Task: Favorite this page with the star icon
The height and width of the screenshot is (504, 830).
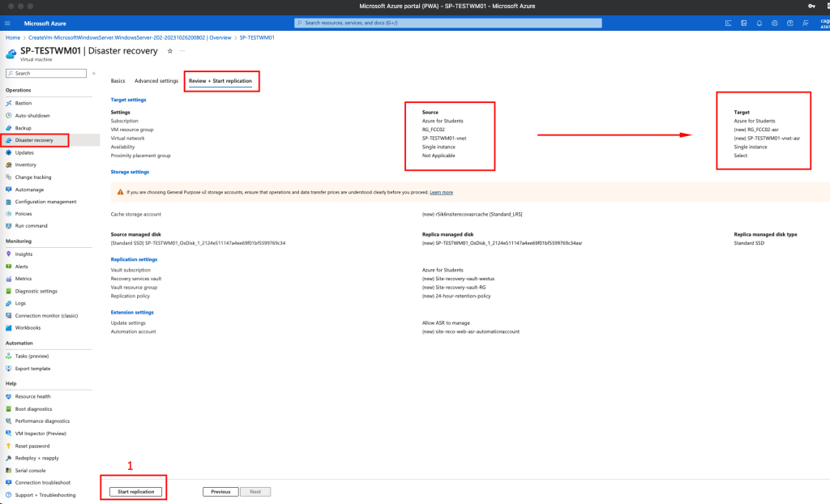Action: coord(169,50)
